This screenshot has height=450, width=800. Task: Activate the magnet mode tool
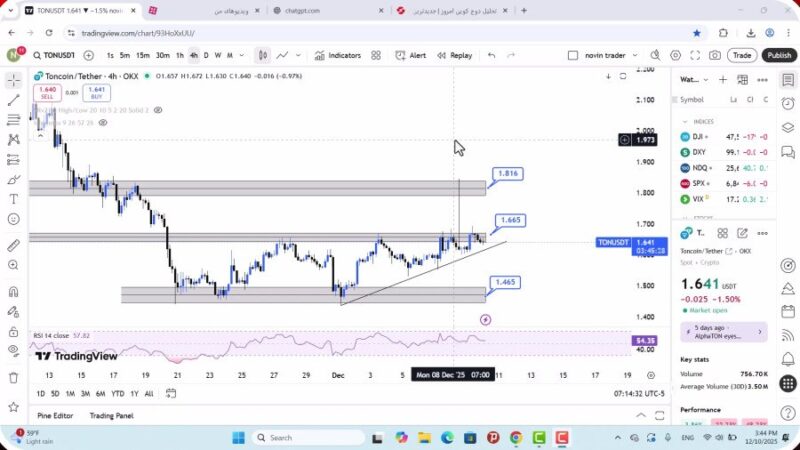13,292
